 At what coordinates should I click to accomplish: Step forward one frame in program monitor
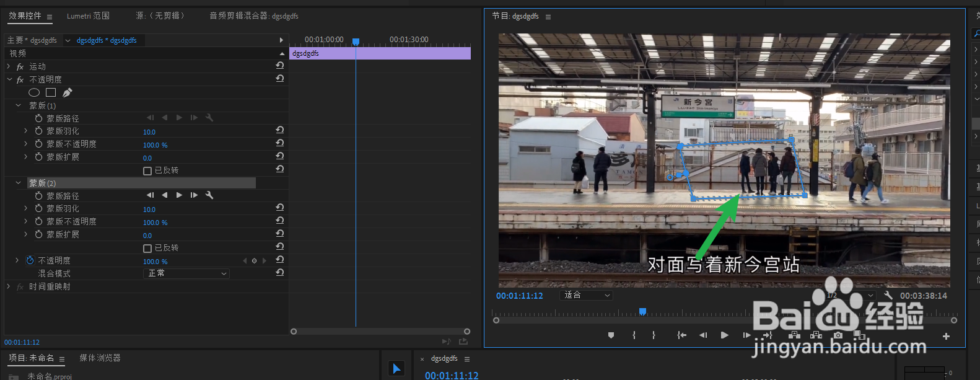(x=746, y=335)
